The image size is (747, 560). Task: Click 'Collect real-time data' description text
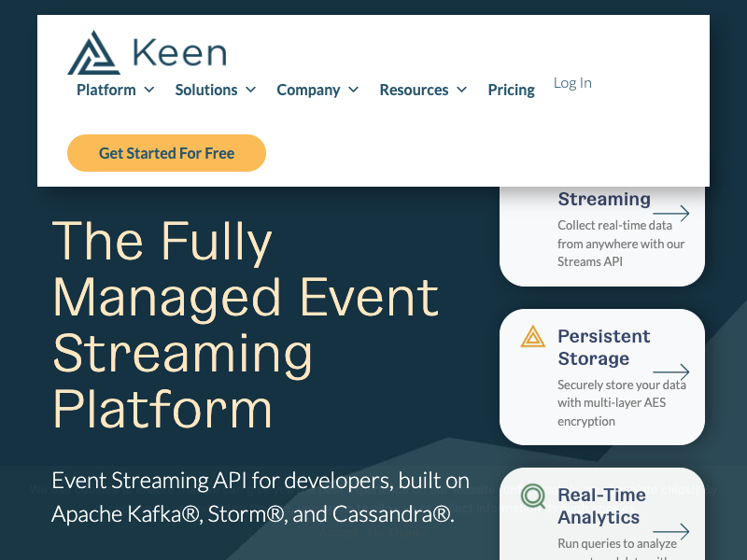coord(621,244)
